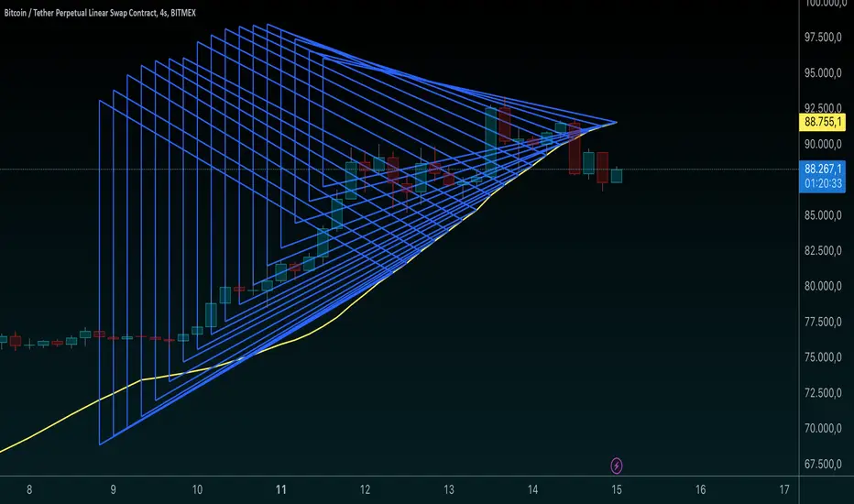
Task: Click the 97.500,0 price axis label
Action: [823, 37]
